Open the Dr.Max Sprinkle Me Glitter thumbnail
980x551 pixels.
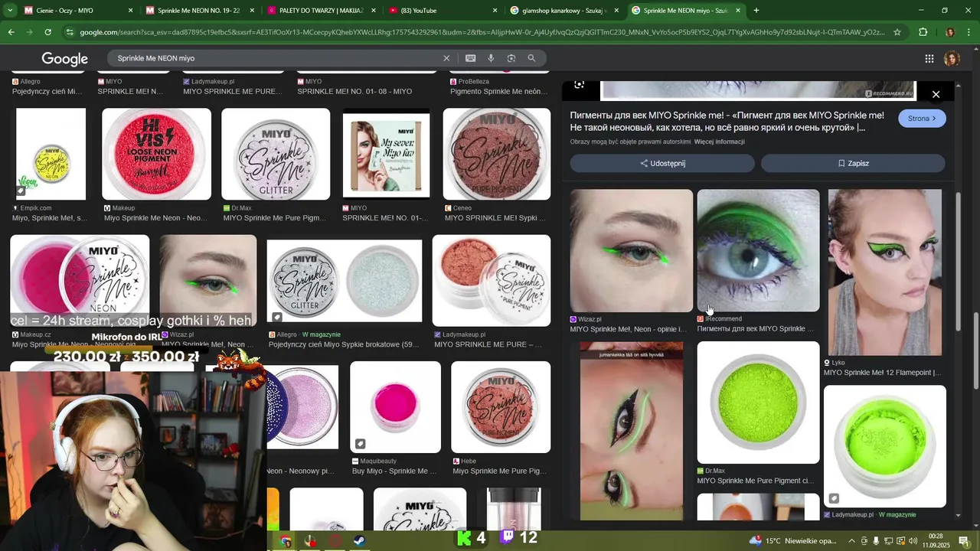coord(276,154)
